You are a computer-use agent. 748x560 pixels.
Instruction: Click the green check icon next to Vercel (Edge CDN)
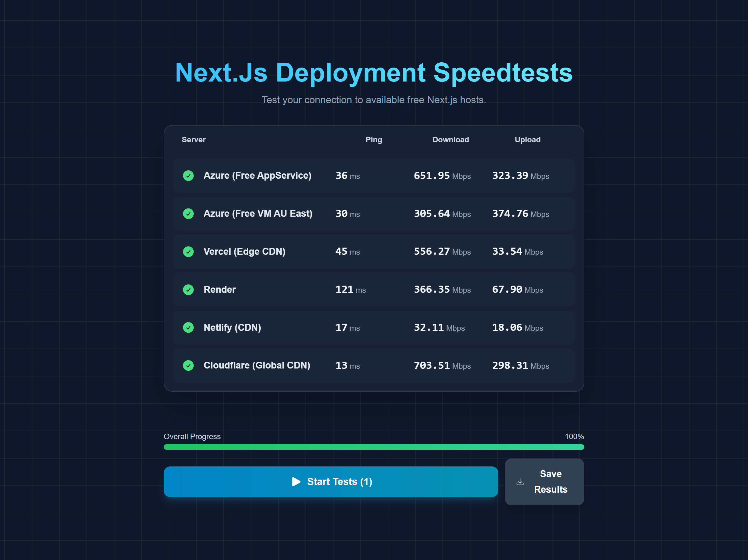[x=188, y=251]
